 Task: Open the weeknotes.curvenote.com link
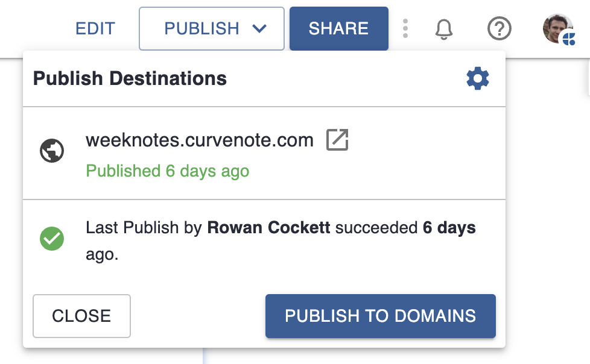tap(199, 140)
